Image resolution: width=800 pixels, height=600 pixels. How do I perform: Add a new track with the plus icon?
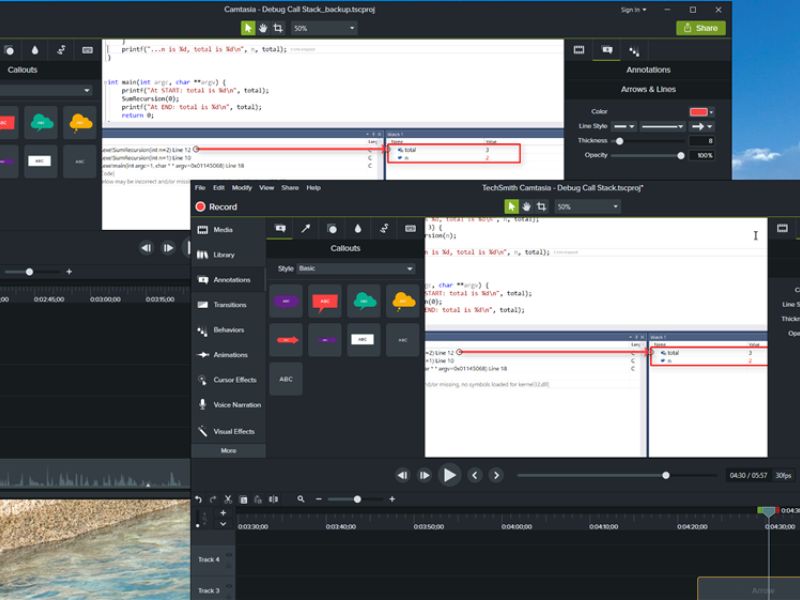coord(223,513)
